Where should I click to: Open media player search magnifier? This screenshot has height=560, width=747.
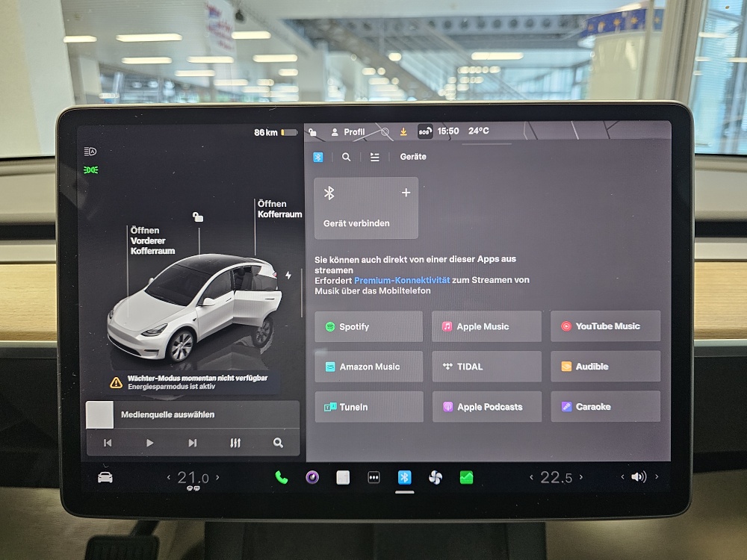tap(278, 443)
